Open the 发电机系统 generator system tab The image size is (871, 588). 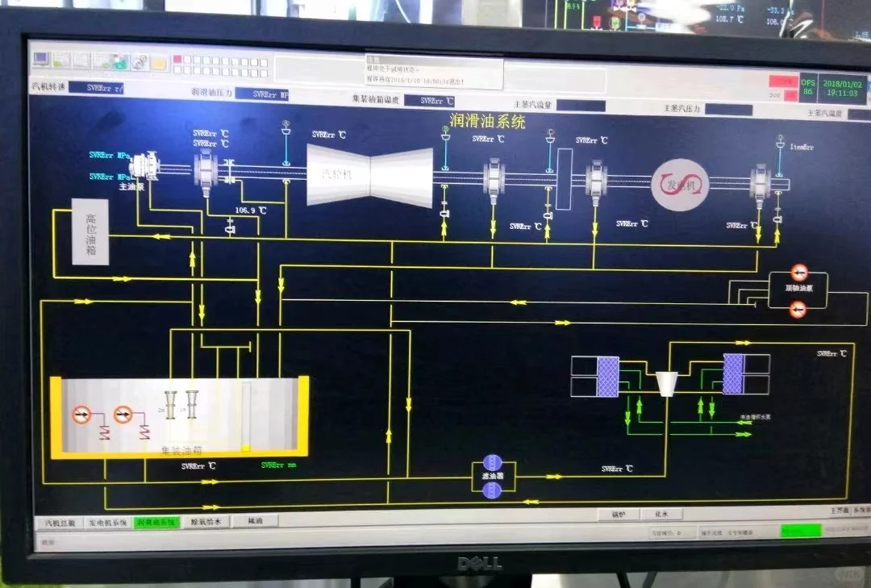(108, 523)
